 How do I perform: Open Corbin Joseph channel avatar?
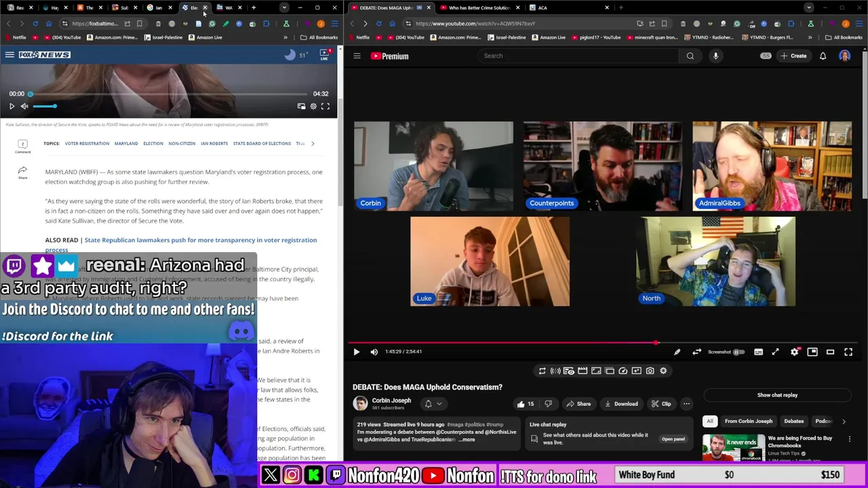[x=360, y=404]
